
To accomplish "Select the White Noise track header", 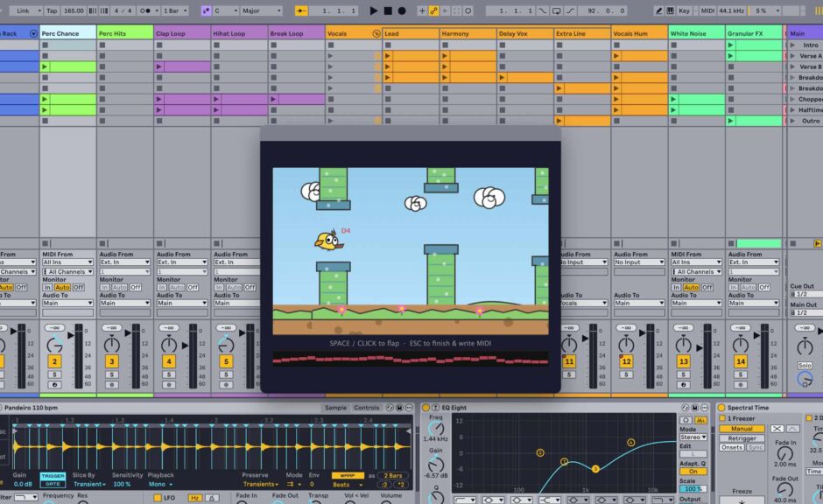I will coord(697,33).
